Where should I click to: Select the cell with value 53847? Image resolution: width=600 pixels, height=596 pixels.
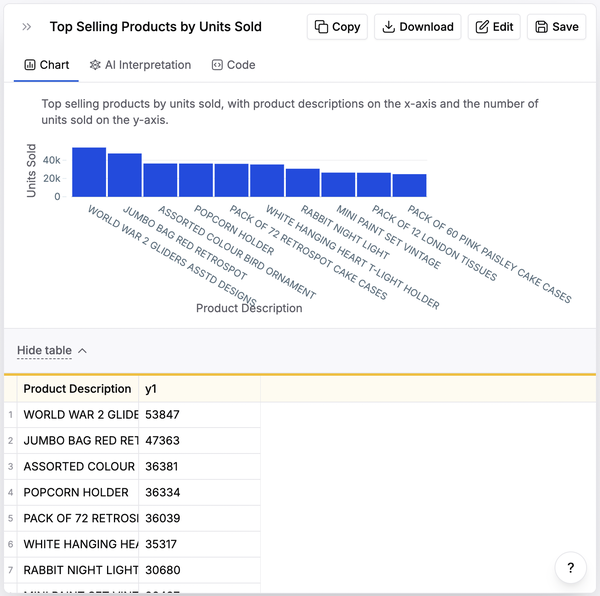[162, 415]
